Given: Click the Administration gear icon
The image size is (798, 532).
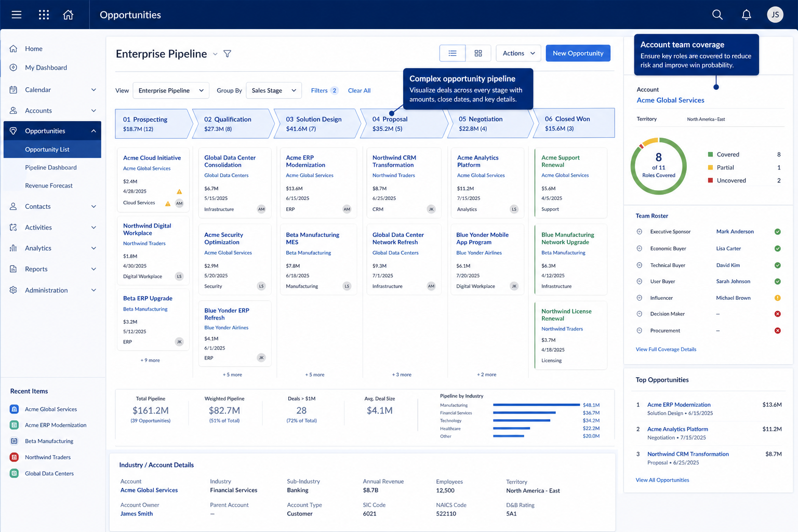Looking at the screenshot, I should 14,290.
